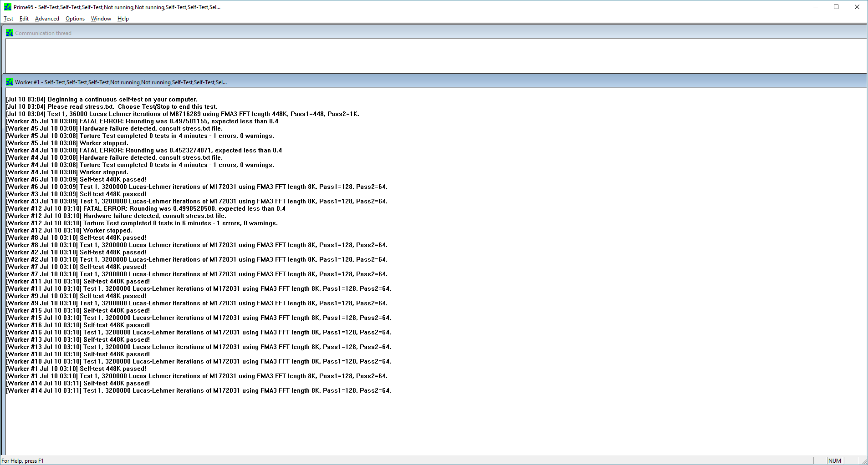Click Worker #2 'Test 1, 3200000 Lucas-Lehmer' line
The height and width of the screenshot is (465, 868).
coord(197,259)
